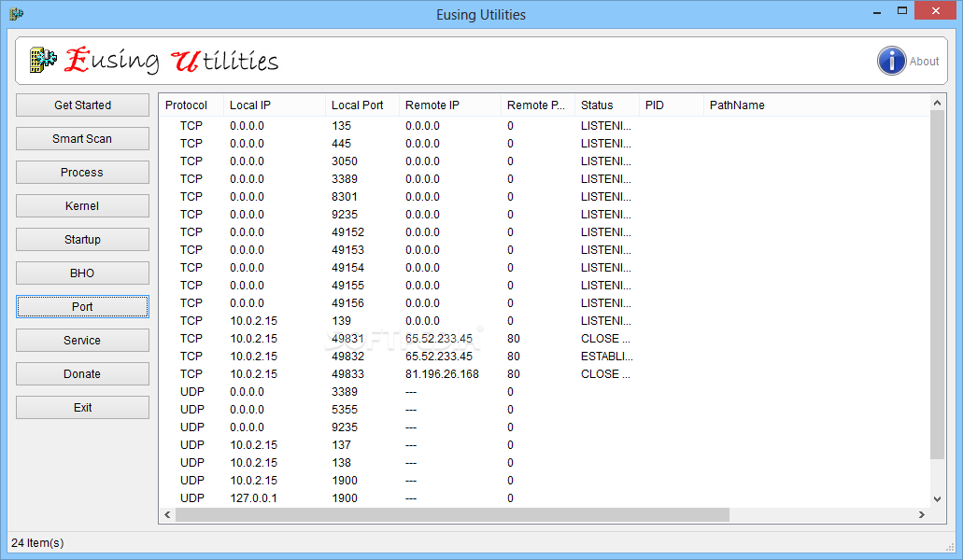Select the row with local port 49831
The width and height of the screenshot is (963, 560).
pyautogui.click(x=545, y=339)
